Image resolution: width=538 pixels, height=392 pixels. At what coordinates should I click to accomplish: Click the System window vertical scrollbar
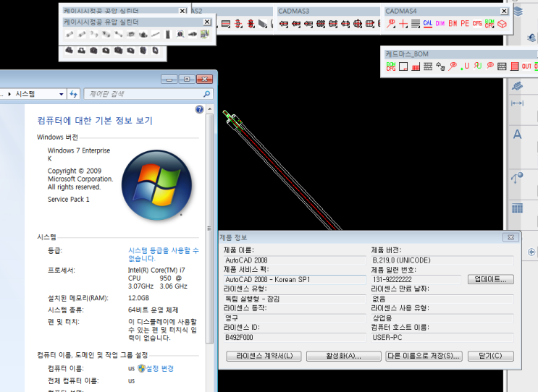click(210, 228)
